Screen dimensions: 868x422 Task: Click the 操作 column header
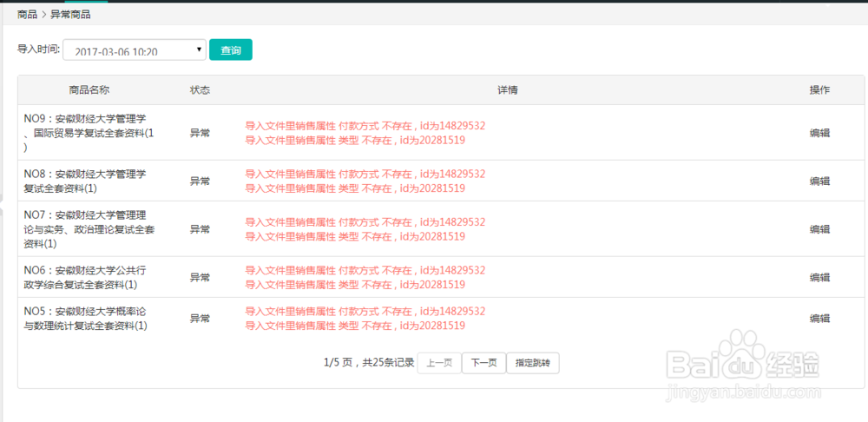pos(820,90)
